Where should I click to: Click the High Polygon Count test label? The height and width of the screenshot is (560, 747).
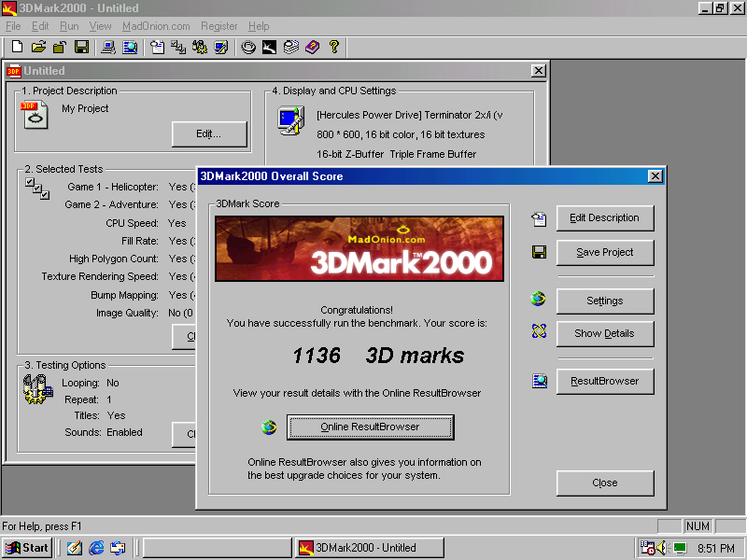(x=114, y=259)
